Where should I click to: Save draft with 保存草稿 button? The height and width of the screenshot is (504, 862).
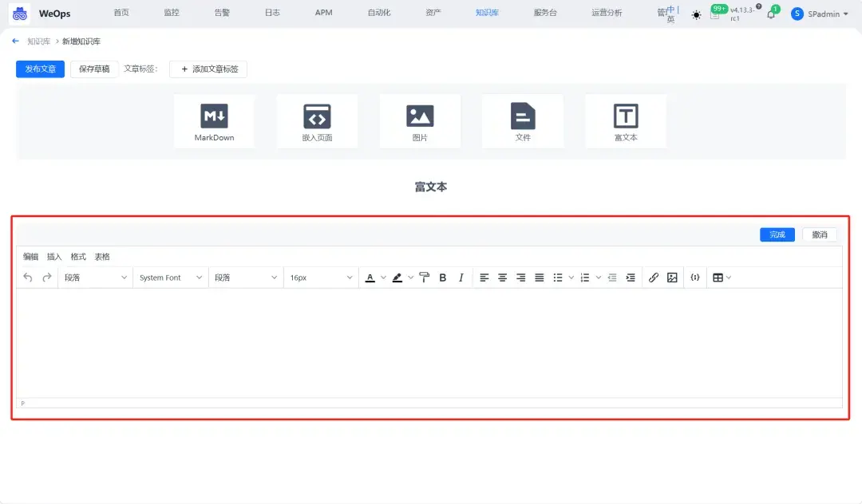click(93, 69)
